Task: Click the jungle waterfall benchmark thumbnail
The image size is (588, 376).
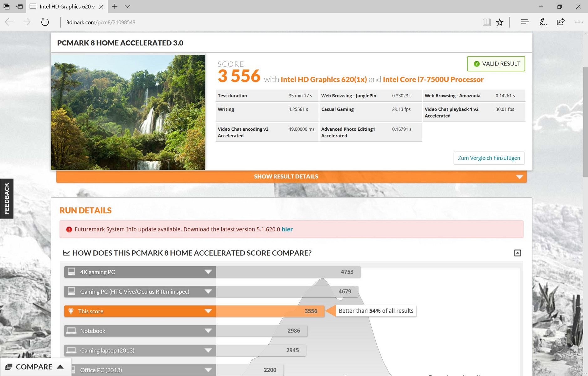Action: pos(128,112)
